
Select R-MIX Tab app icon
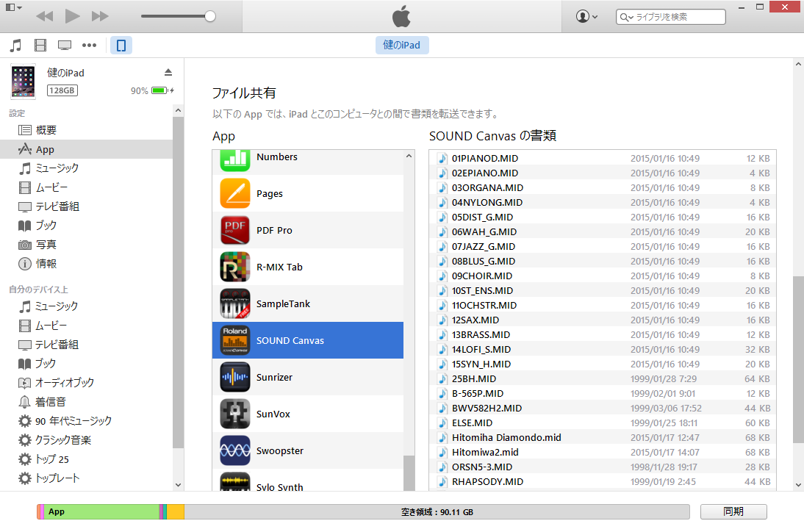pyautogui.click(x=235, y=267)
